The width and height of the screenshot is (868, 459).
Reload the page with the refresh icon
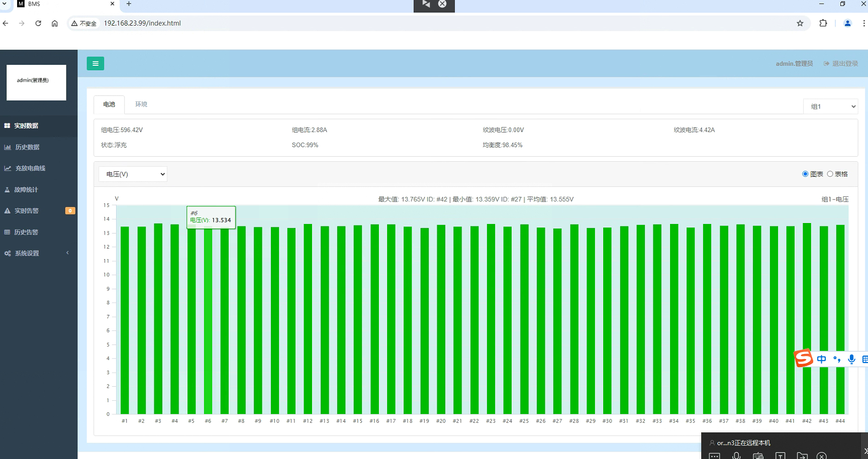coord(38,23)
